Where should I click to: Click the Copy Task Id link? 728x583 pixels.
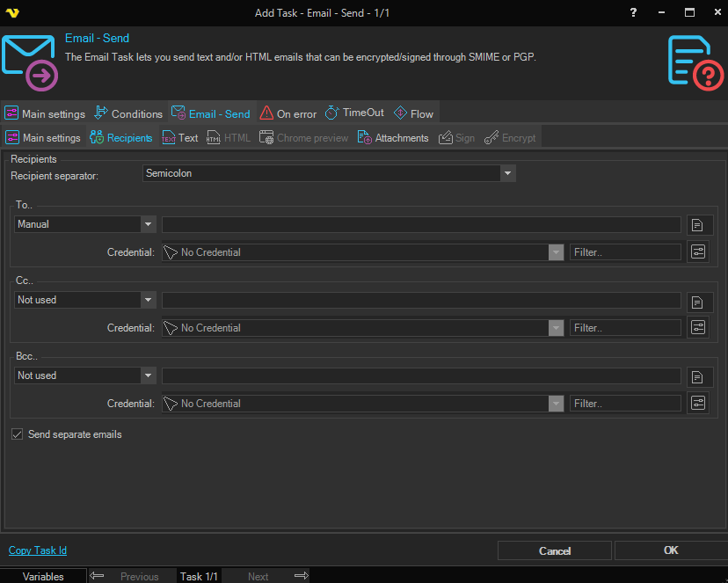click(x=38, y=550)
